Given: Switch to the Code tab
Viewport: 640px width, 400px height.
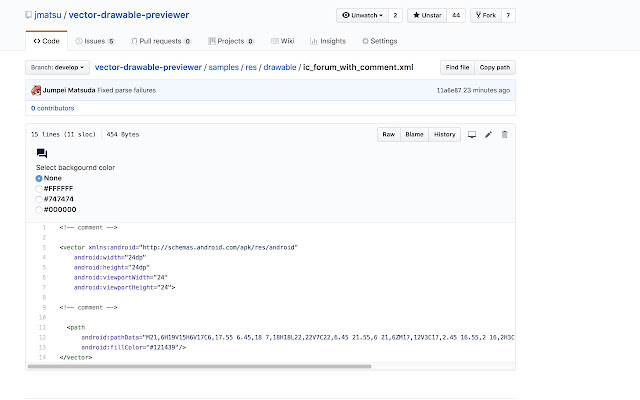Looking at the screenshot, I should click(x=47, y=41).
